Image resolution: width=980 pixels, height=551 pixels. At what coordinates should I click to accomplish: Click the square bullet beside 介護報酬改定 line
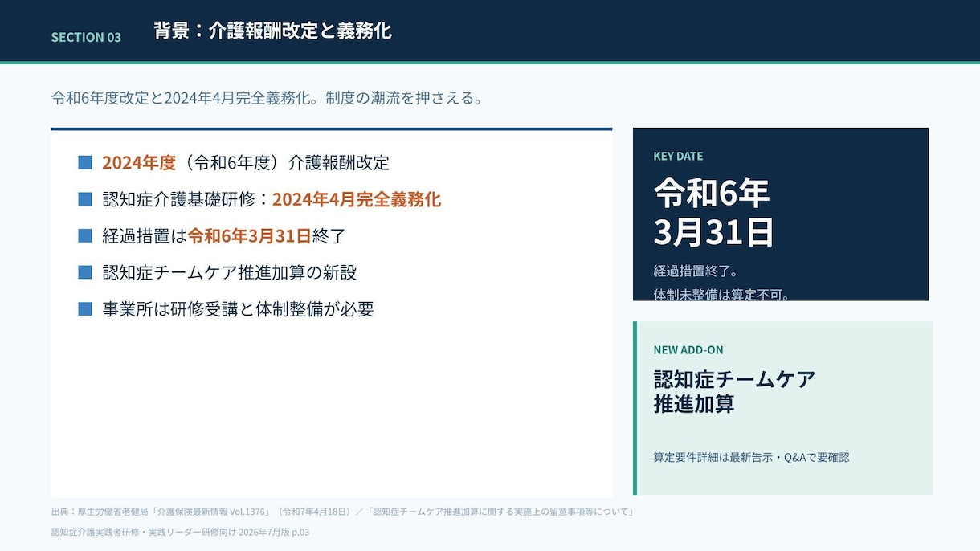coord(85,162)
